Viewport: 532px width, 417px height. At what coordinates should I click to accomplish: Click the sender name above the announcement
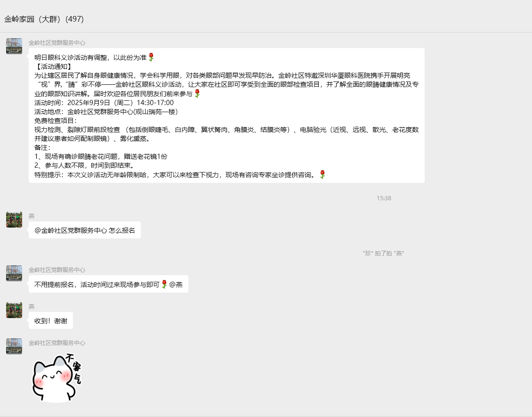tap(57, 42)
